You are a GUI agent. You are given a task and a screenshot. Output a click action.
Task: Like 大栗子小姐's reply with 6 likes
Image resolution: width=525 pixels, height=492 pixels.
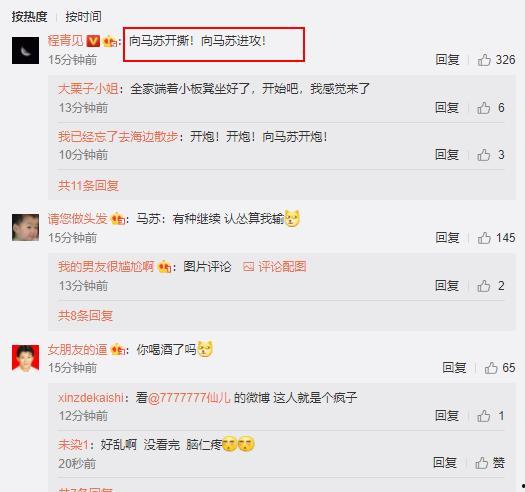tap(491, 108)
